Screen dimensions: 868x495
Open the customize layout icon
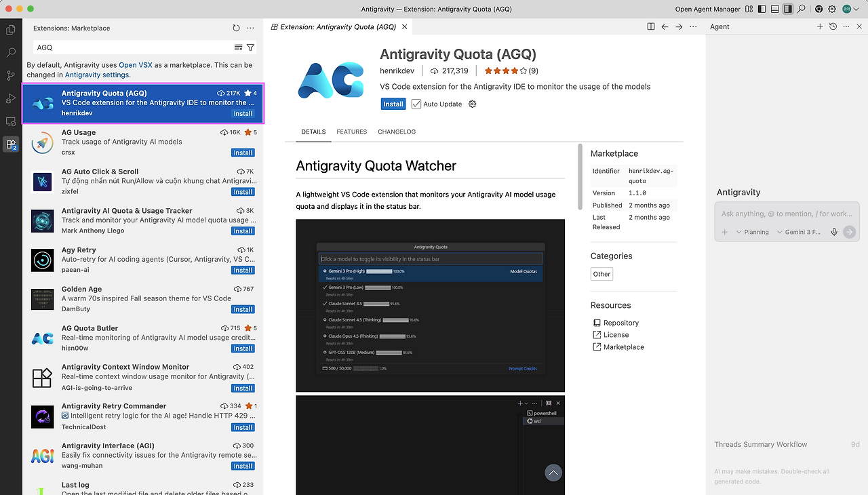click(749, 9)
